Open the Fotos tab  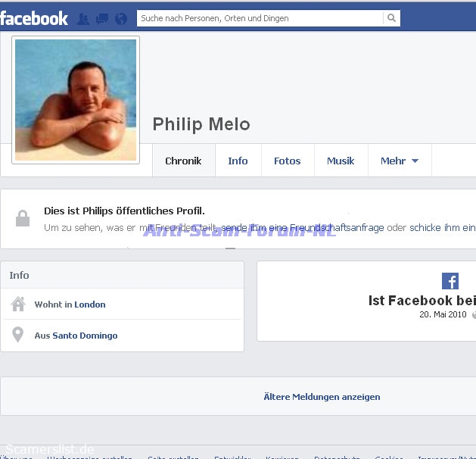(288, 161)
